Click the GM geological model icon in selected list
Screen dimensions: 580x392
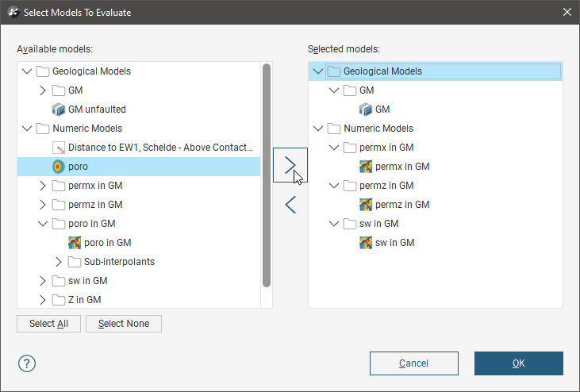tap(366, 110)
